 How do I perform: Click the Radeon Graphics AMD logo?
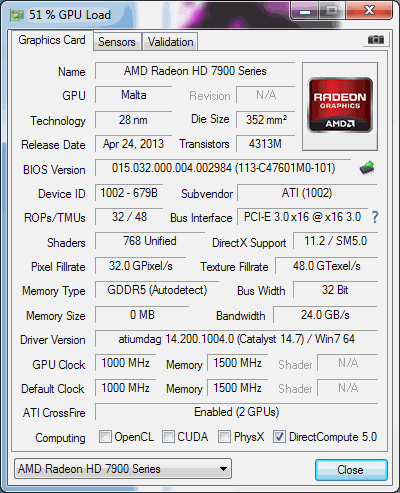340,105
